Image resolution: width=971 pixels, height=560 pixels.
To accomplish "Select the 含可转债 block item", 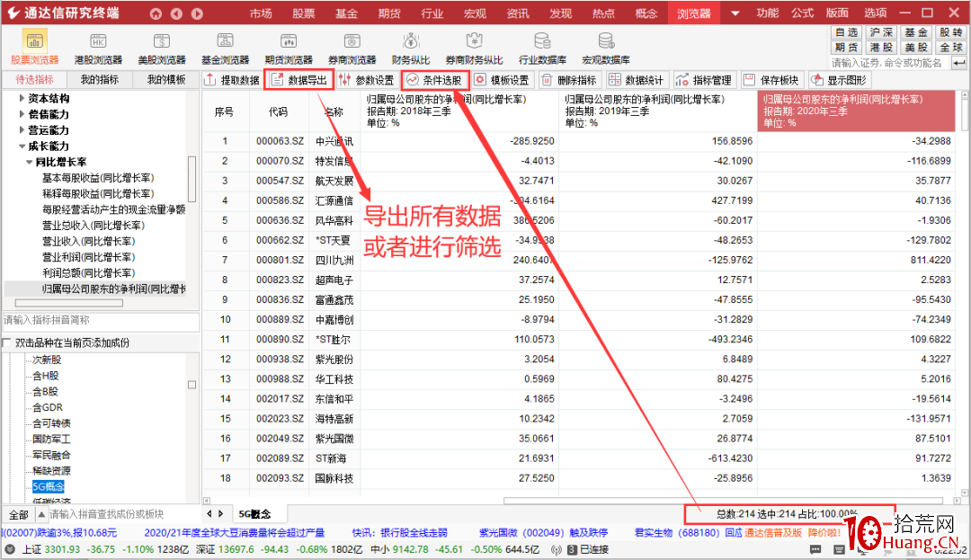I will (51, 423).
